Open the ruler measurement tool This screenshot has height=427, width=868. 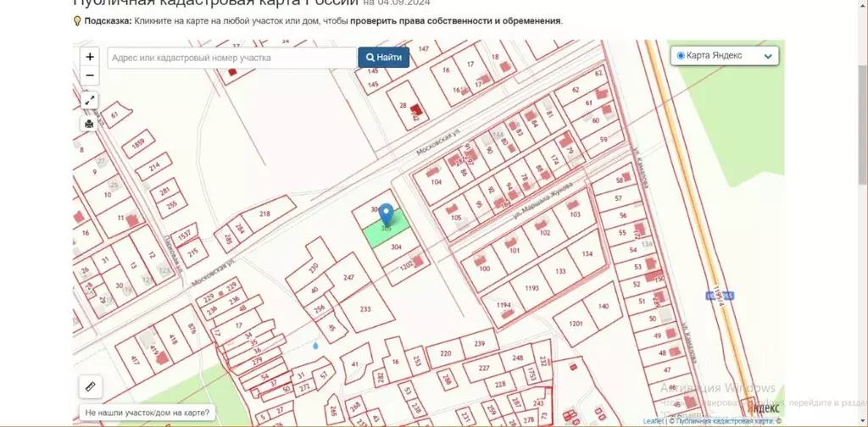click(x=91, y=386)
